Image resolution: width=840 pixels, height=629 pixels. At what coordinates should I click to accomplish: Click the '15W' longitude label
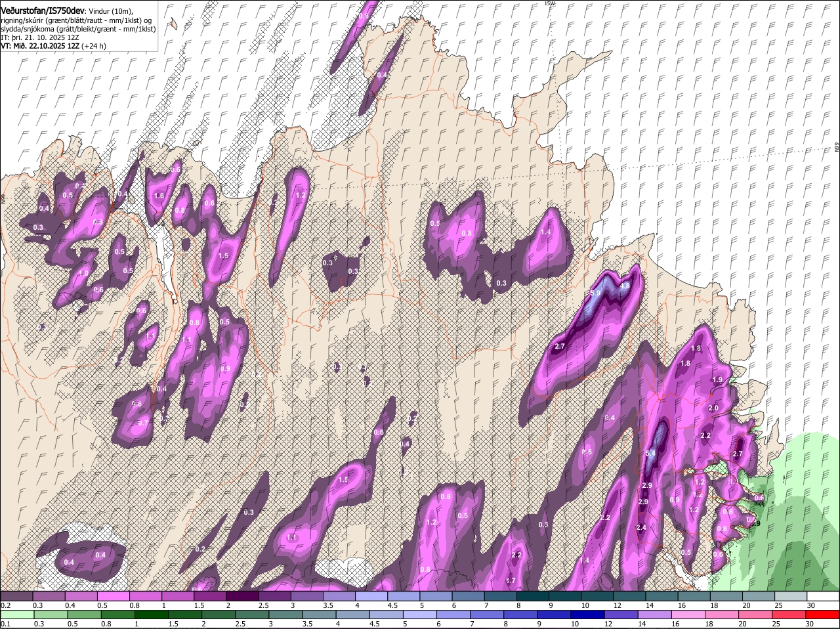click(x=550, y=3)
